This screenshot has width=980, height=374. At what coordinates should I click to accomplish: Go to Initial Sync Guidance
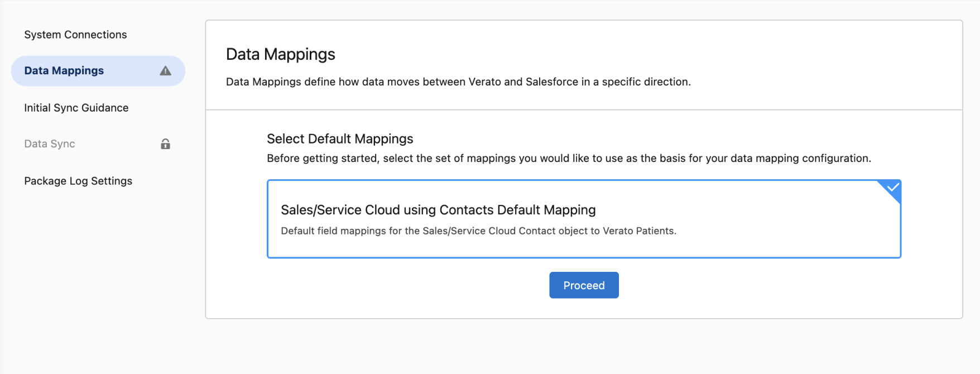point(76,108)
